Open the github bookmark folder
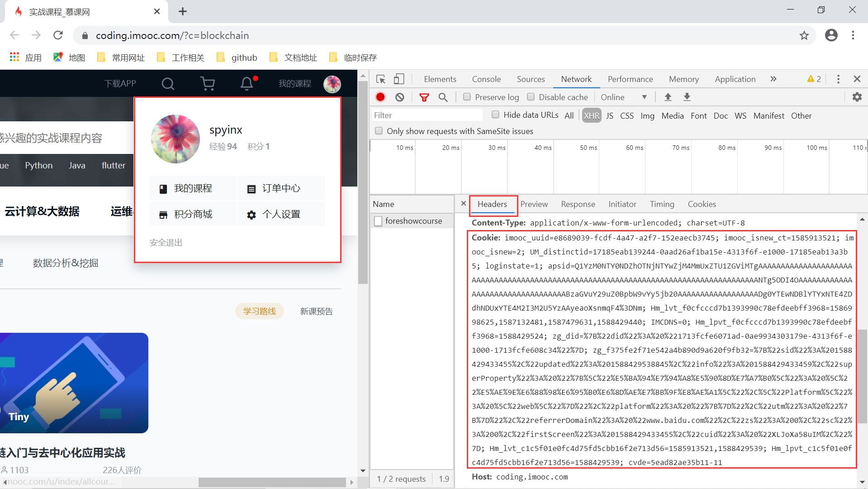 pos(237,58)
